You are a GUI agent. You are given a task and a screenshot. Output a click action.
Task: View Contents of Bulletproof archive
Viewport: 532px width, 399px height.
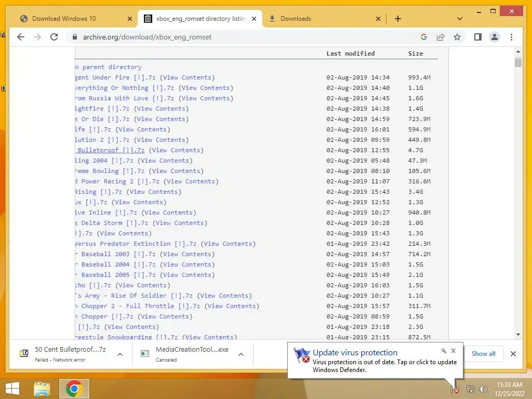tap(176, 150)
